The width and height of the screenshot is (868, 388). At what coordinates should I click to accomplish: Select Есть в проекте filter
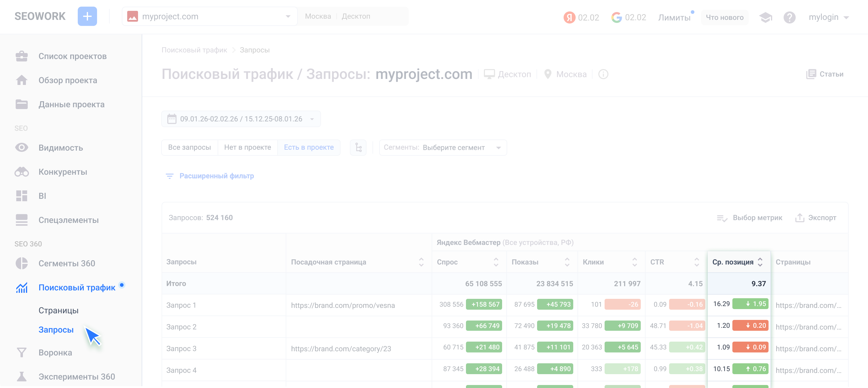coord(309,148)
